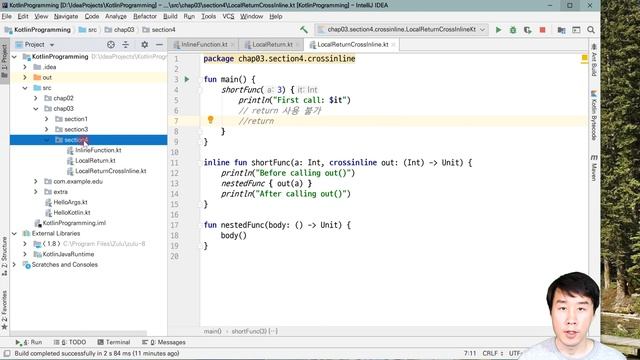Open the VCS menu
Image resolution: width=640 pixels, height=360 pixels.
[228, 16]
